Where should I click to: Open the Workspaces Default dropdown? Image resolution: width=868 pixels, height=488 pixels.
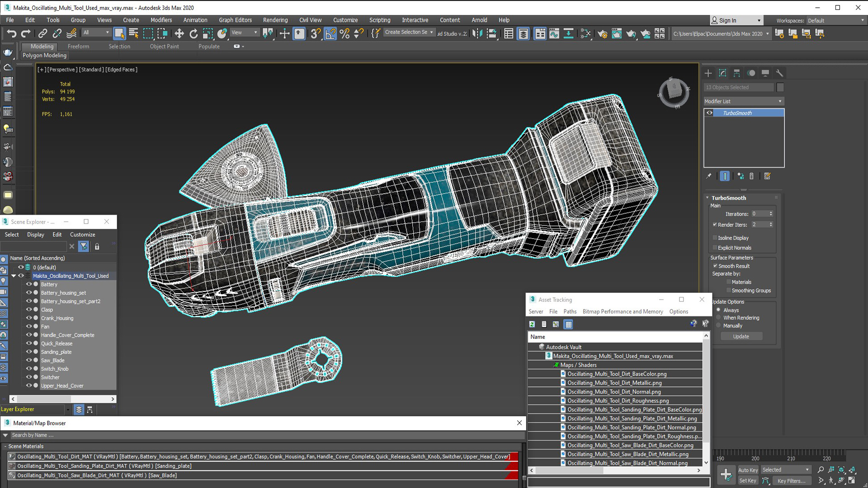pyautogui.click(x=836, y=20)
